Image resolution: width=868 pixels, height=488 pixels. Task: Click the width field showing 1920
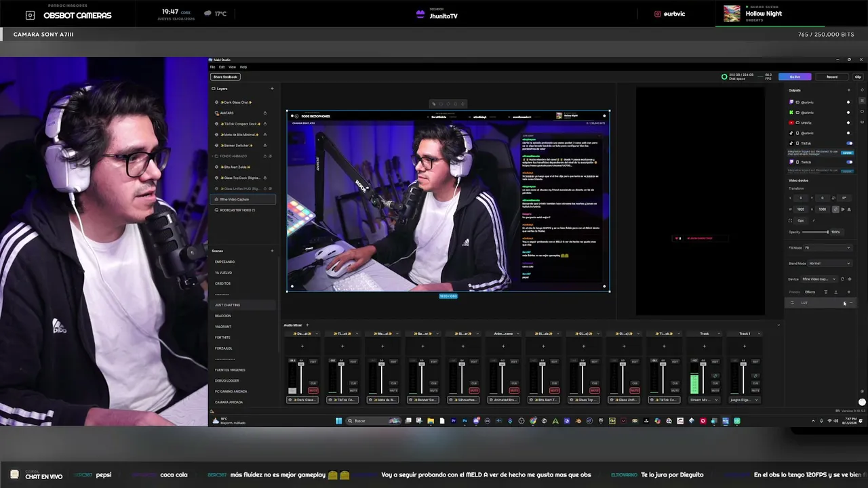[x=802, y=209]
